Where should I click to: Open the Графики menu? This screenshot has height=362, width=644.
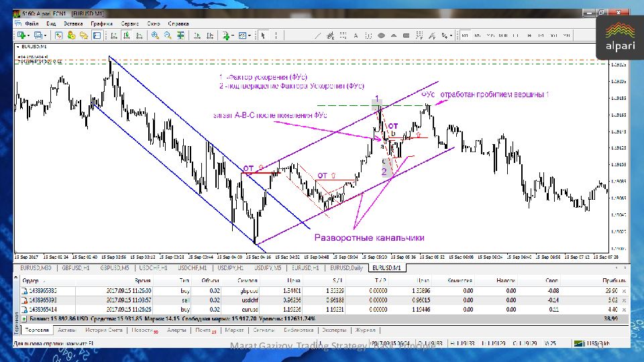click(102, 23)
